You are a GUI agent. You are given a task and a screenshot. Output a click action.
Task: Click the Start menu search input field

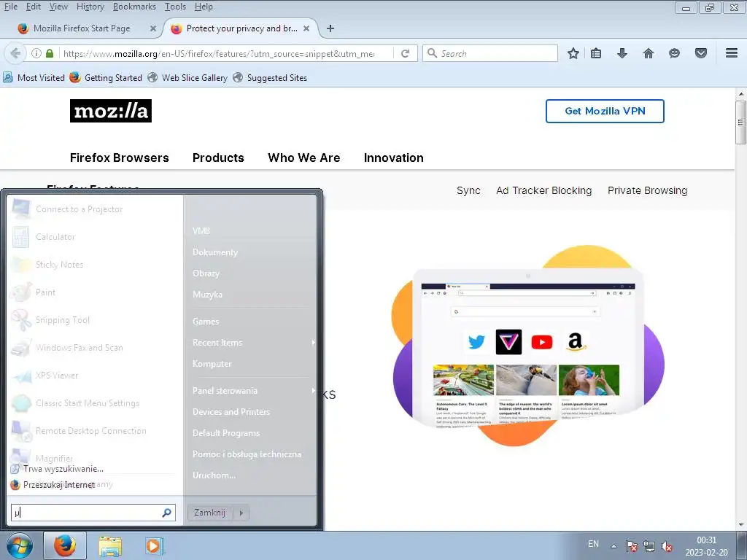[x=93, y=513]
